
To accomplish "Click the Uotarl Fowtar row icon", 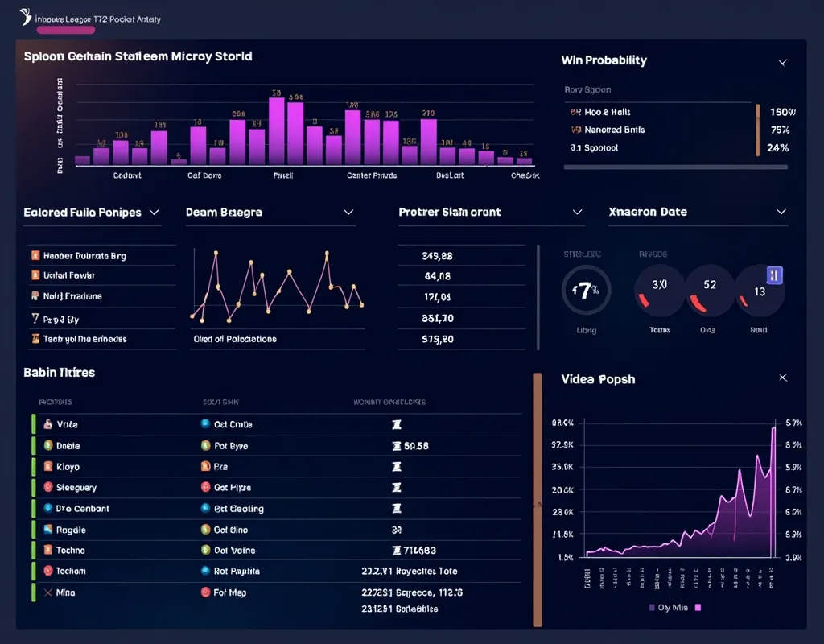I will 35,275.
